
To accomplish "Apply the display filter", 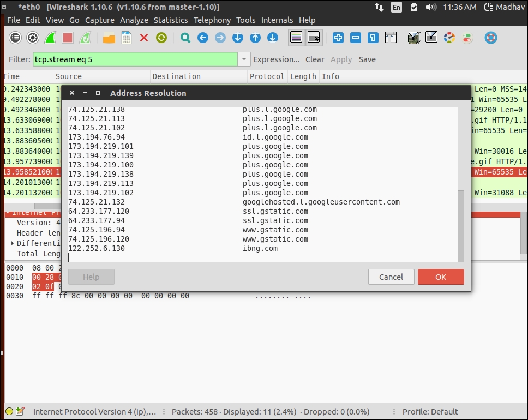I will coord(341,59).
